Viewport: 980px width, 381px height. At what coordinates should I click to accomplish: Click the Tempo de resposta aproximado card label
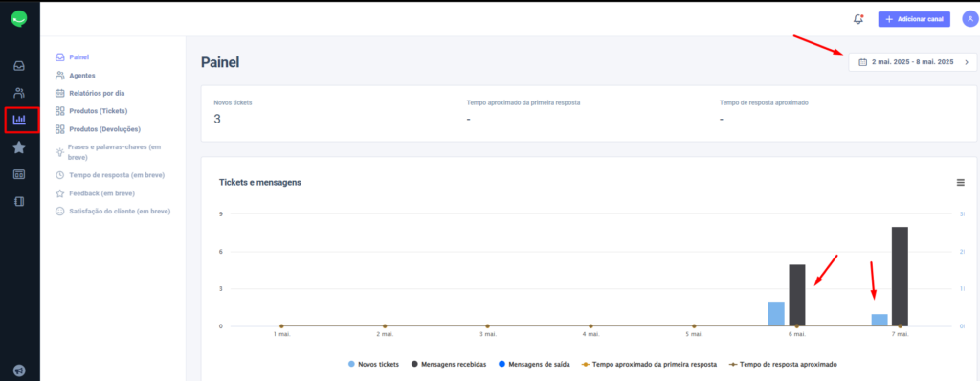[x=763, y=102]
